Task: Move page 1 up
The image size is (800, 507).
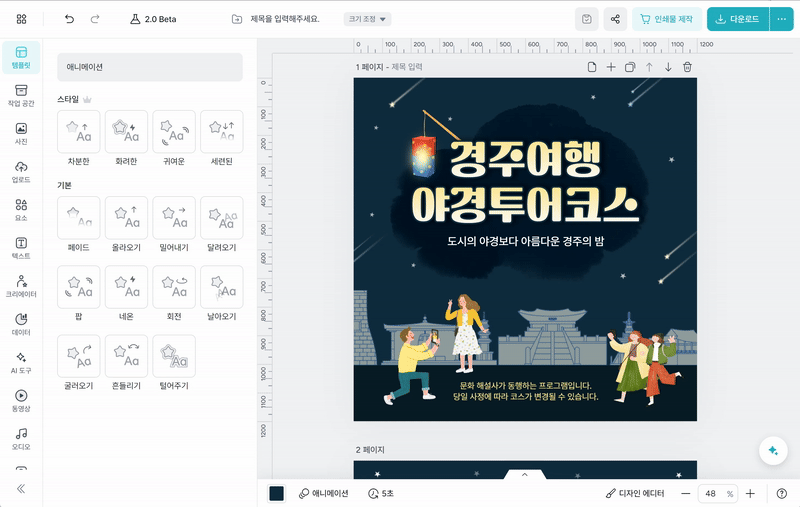Action: 649,67
